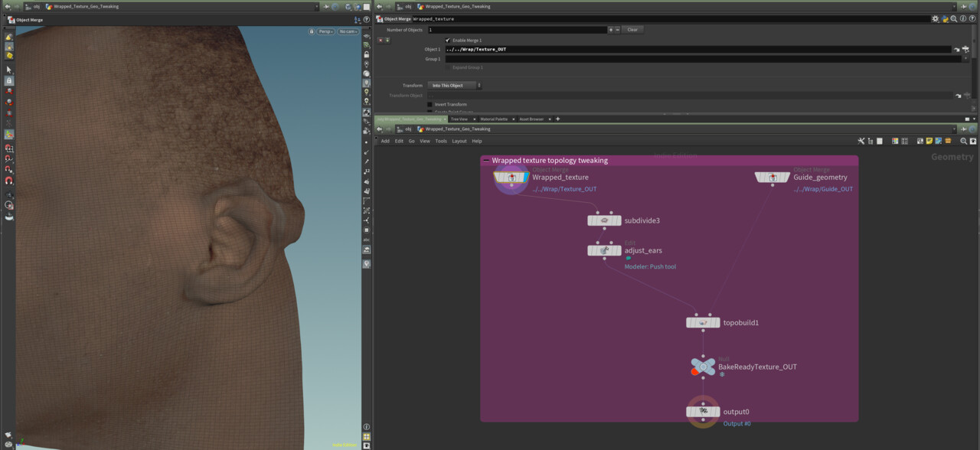Remove merge entry with red X icon
Screen dimensions: 980x450
click(381, 40)
